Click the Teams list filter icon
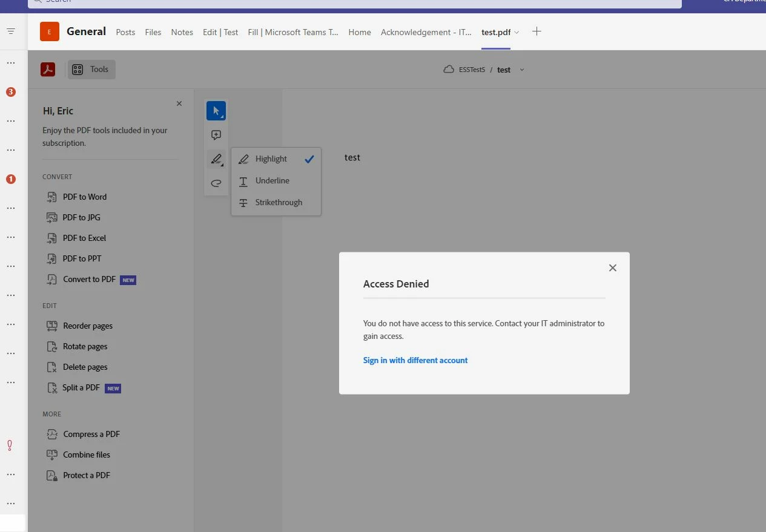Screen dimensions: 766x532 click(x=11, y=31)
